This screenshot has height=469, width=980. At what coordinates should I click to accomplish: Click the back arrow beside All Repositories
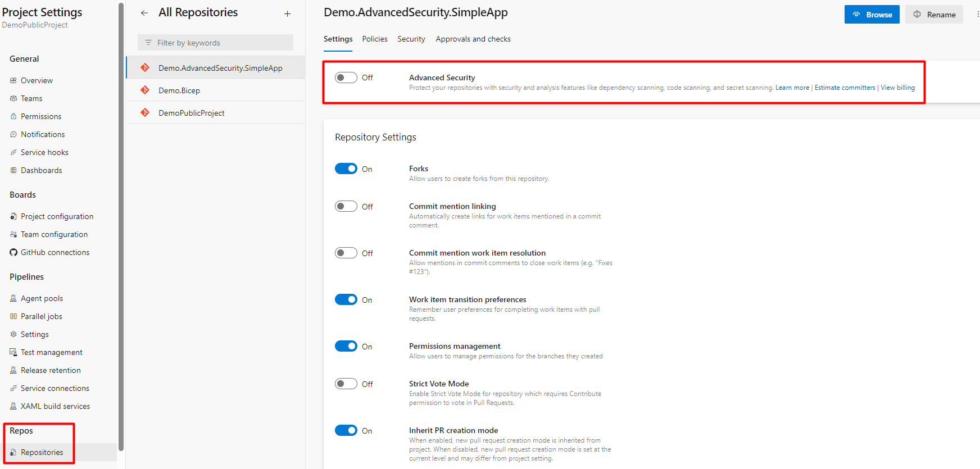[x=144, y=13]
